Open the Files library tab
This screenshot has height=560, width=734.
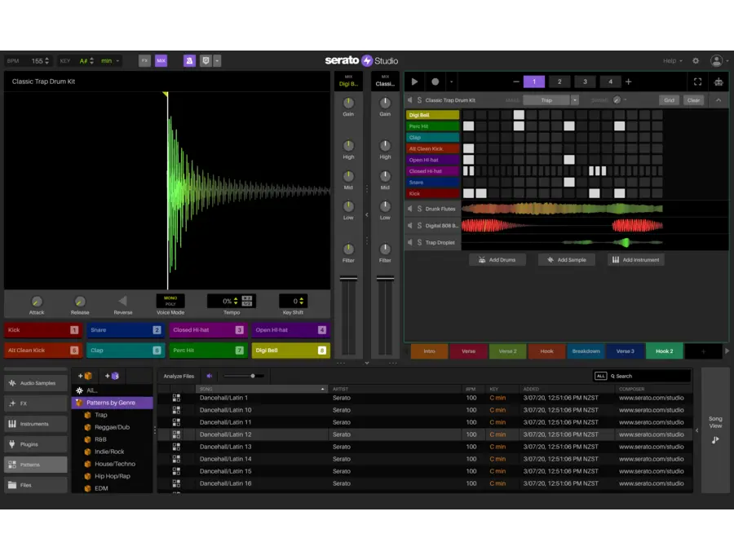[x=36, y=485]
